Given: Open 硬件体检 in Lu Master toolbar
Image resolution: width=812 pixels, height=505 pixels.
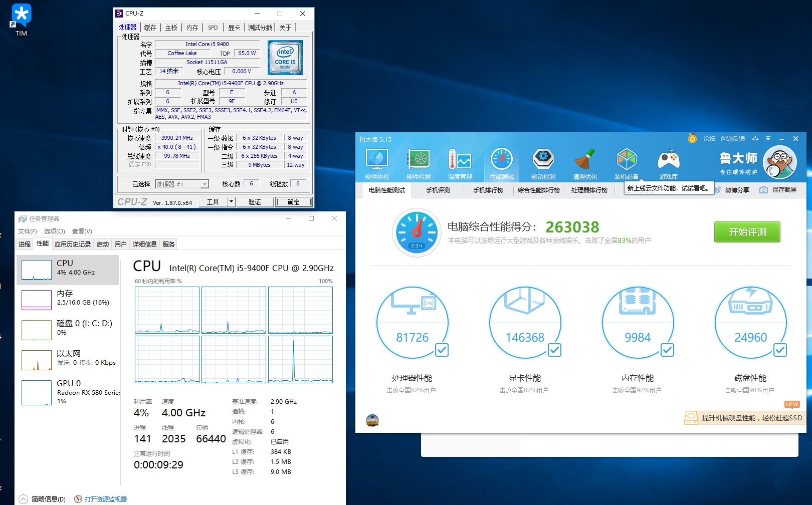Looking at the screenshot, I should 377,164.
